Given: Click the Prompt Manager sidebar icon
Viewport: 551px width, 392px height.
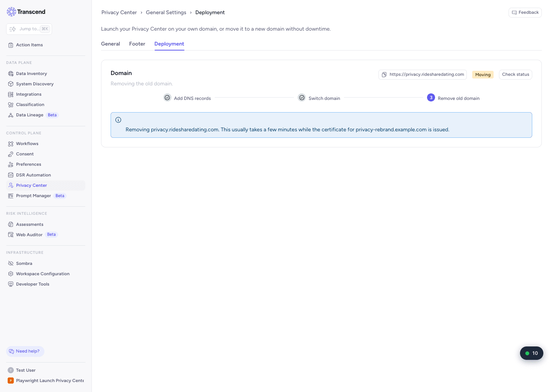Looking at the screenshot, I should click(11, 196).
